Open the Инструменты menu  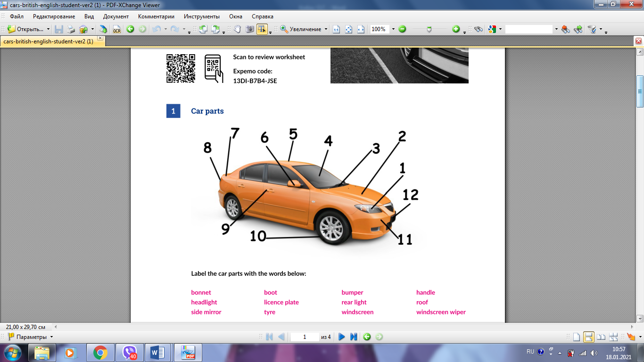pos(202,16)
